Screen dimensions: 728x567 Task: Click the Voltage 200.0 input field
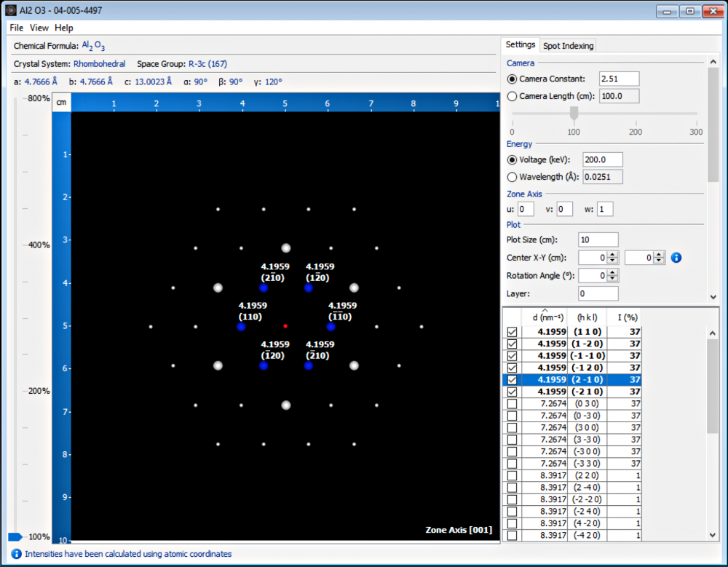click(x=603, y=159)
